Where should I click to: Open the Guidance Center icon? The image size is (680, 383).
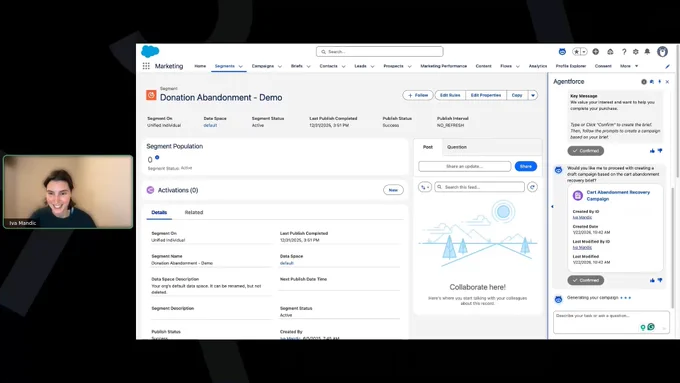pyautogui.click(x=610, y=52)
